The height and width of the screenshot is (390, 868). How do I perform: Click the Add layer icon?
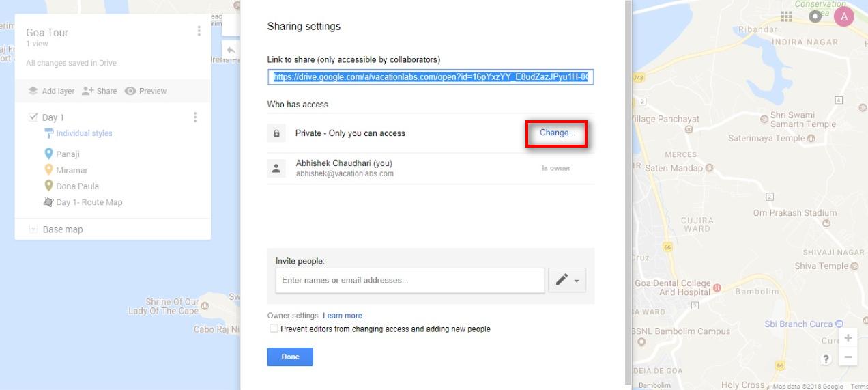coord(33,91)
